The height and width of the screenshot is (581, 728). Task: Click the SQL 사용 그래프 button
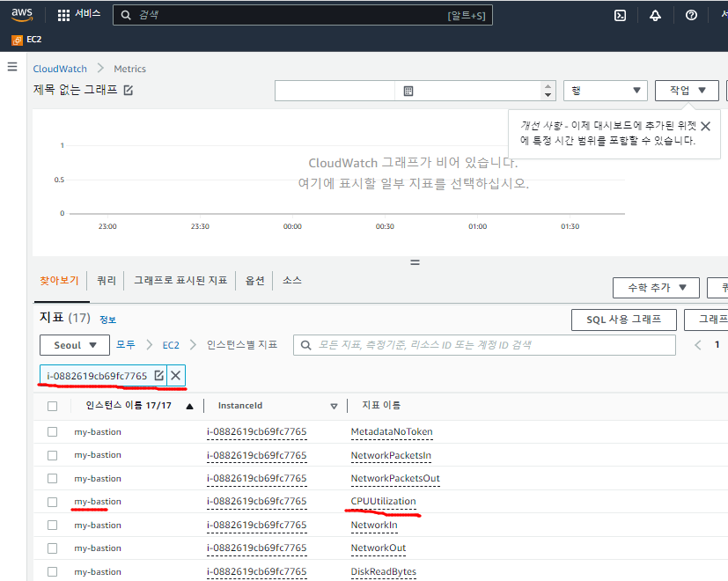tap(623, 320)
